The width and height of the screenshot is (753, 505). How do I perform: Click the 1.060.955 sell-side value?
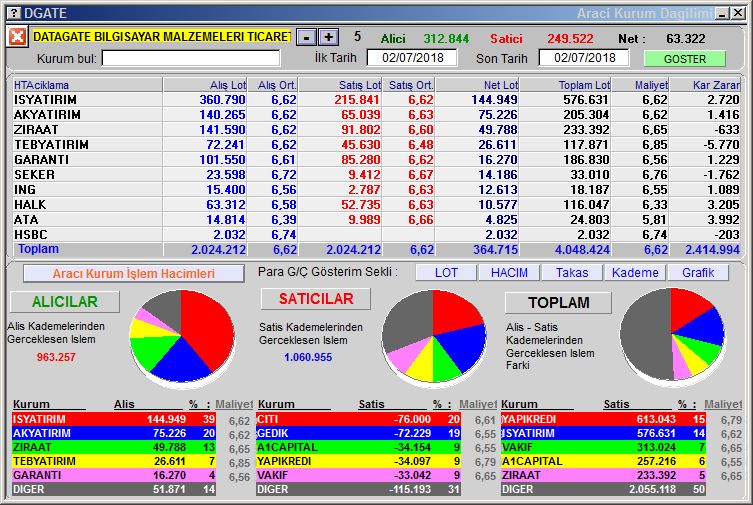point(308,357)
